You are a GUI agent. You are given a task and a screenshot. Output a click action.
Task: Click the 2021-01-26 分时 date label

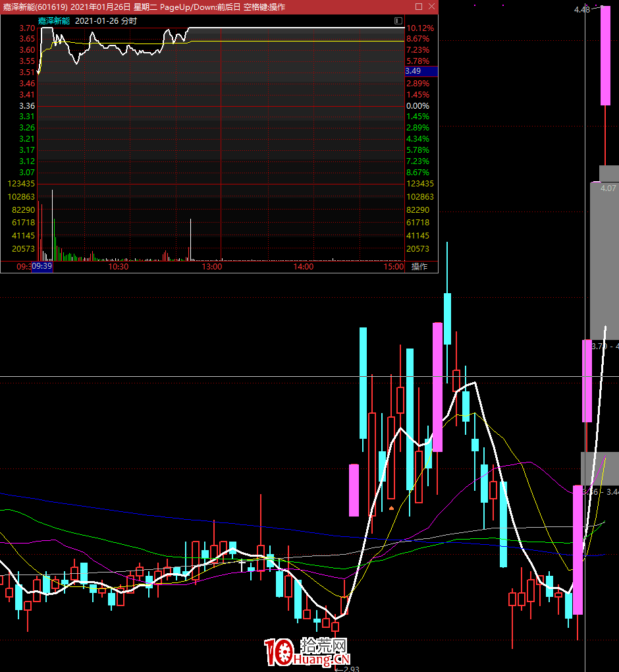[106, 21]
